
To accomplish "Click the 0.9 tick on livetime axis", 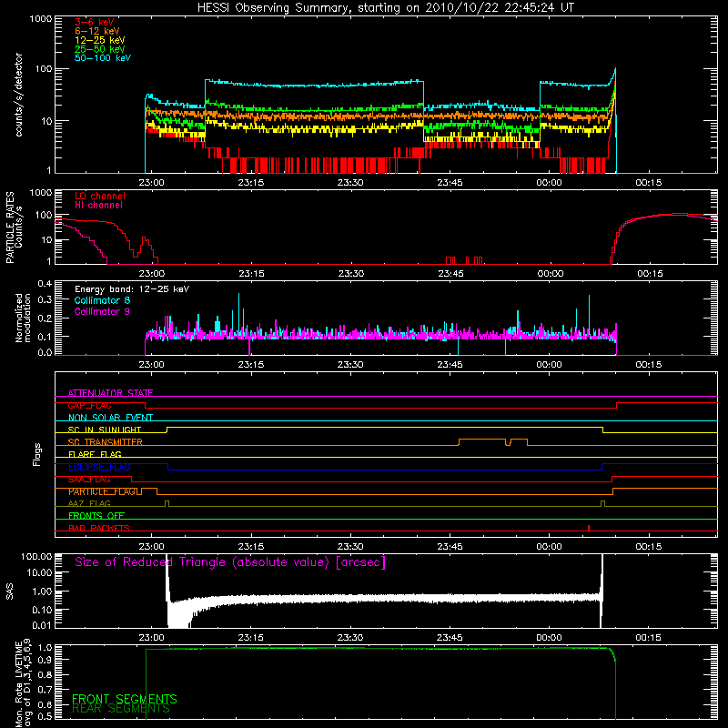I will click(x=46, y=660).
